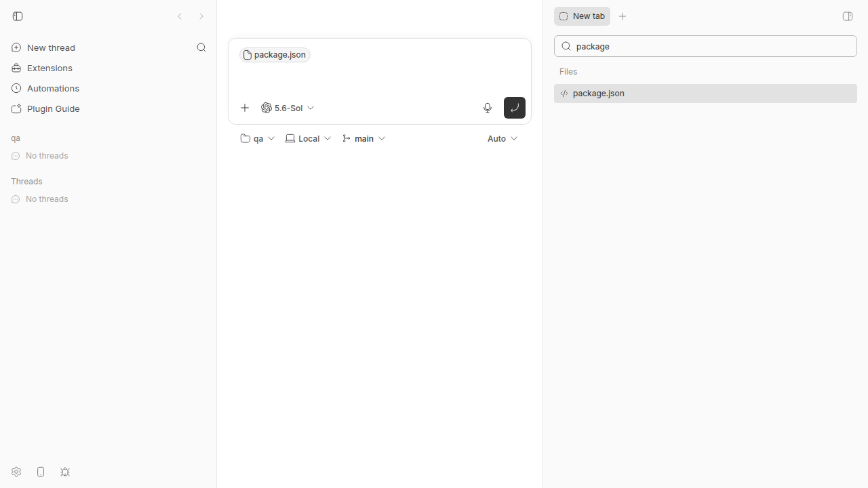The image size is (868, 488).
Task: Click the 'Threads' section heading
Action: [26, 182]
